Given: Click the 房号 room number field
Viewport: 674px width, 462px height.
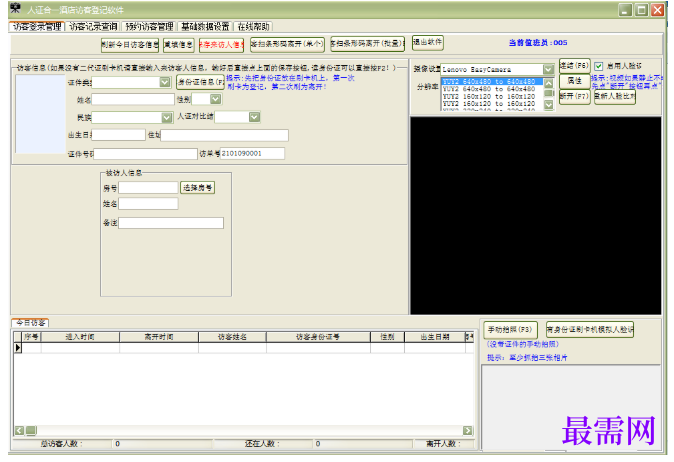Looking at the screenshot, I should point(148,188).
